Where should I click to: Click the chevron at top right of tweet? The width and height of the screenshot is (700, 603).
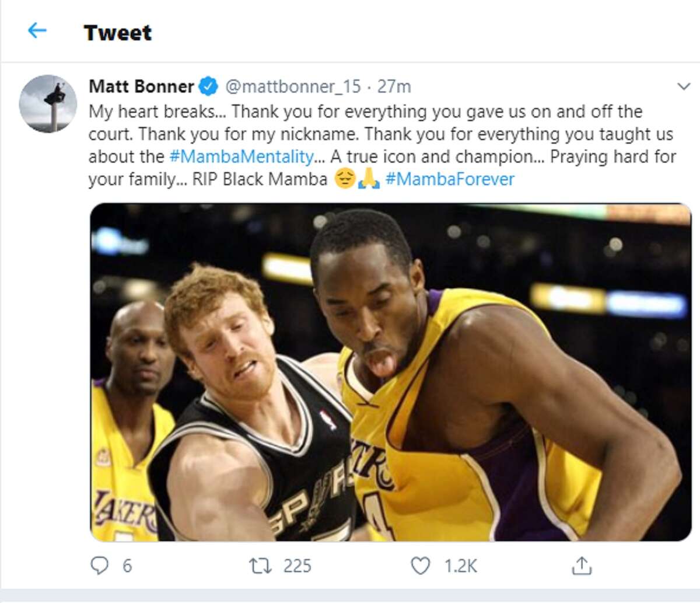(682, 85)
